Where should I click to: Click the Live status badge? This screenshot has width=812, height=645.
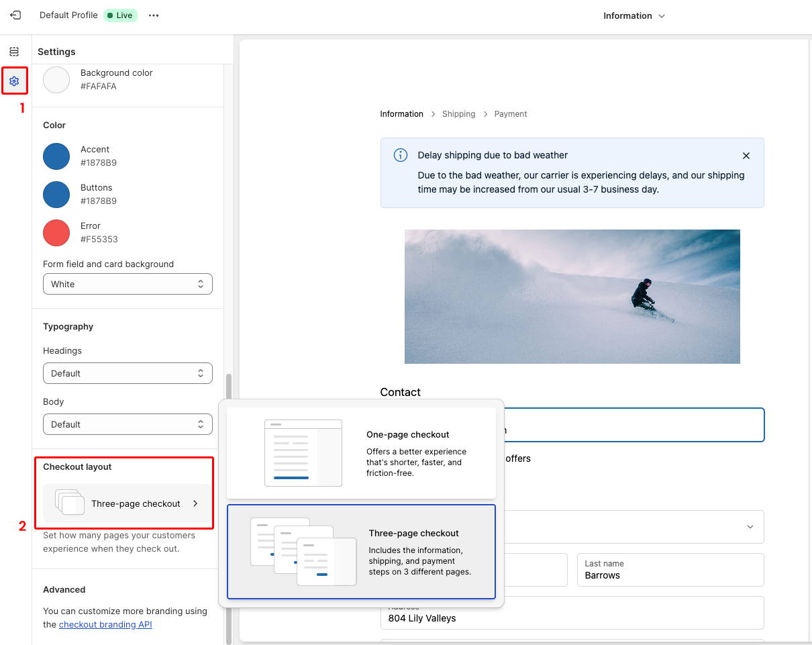(121, 15)
